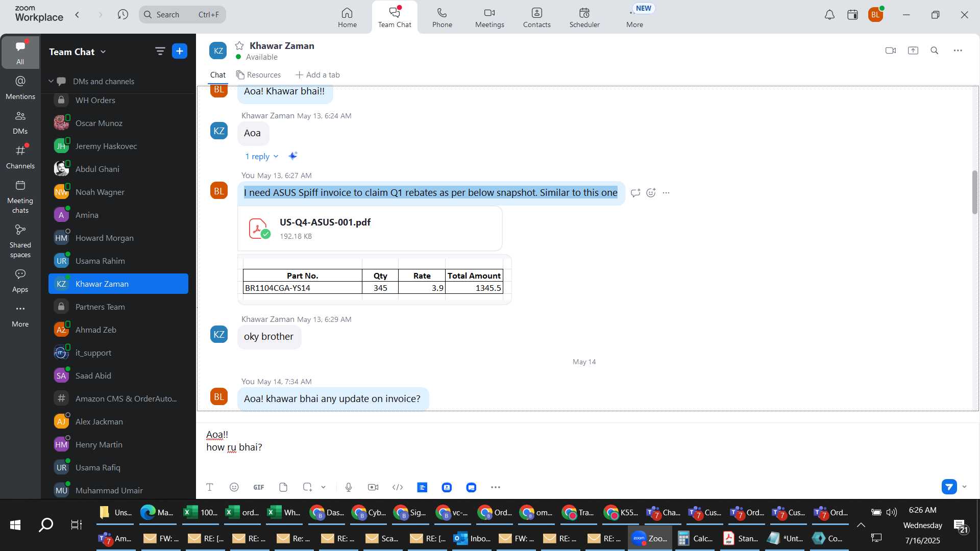Screen dimensions: 980x551
Task: Open Calculator from taskbar
Action: 695,538
